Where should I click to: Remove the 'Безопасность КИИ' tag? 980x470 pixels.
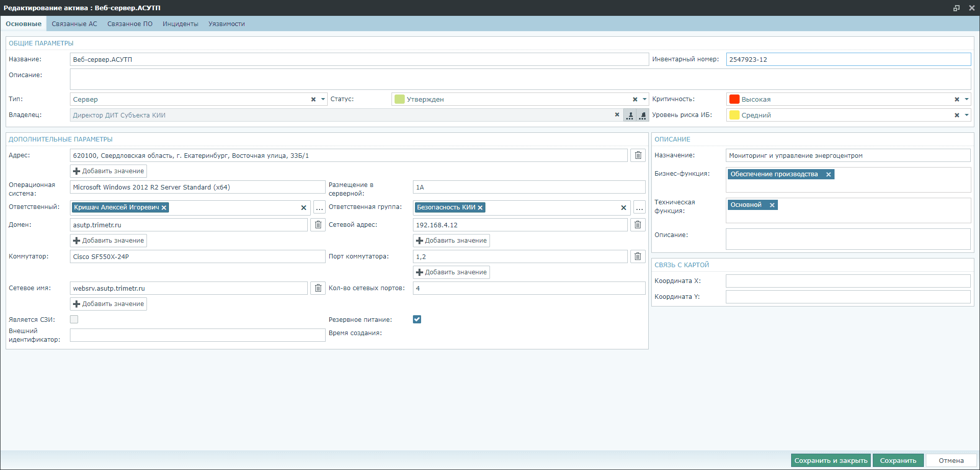pyautogui.click(x=480, y=207)
